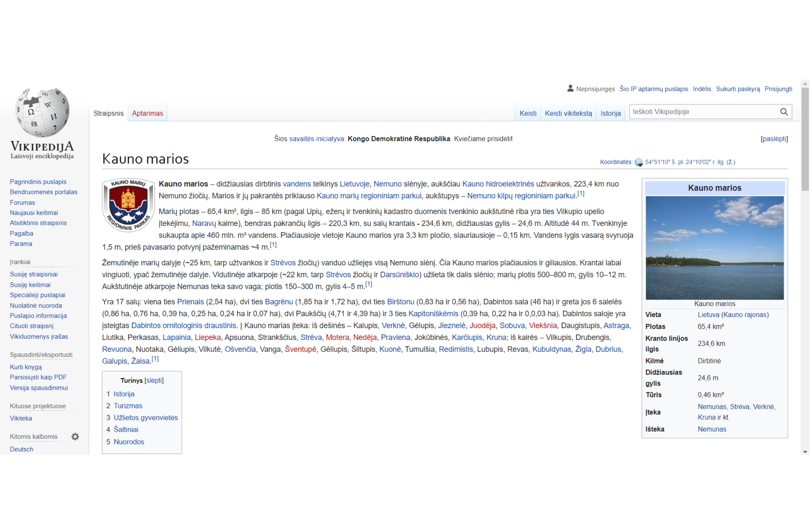The width and height of the screenshot is (812, 524).
Task: Switch to the Keisti vikitekstą tab
Action: click(568, 113)
